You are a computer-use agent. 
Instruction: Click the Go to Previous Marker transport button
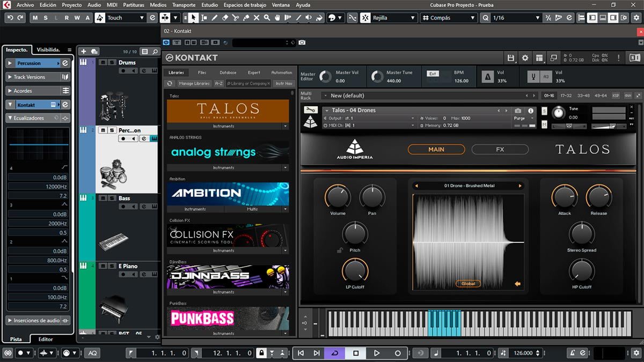[301, 353]
